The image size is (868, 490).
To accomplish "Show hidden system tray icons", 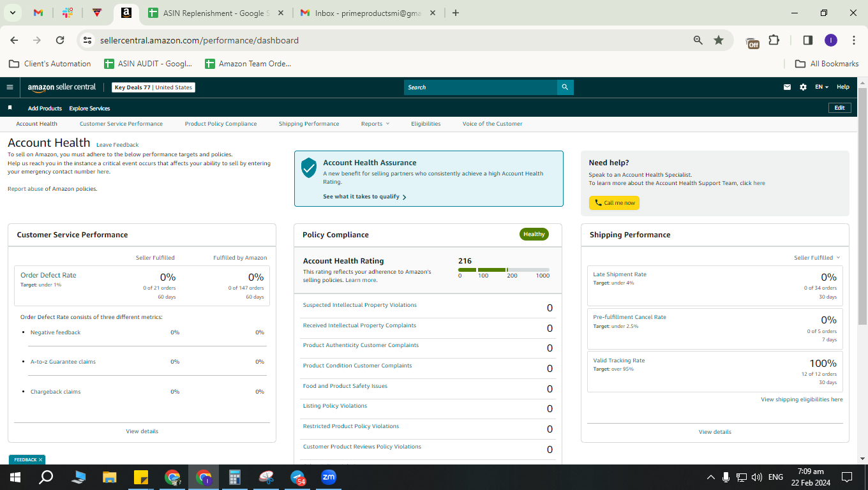I will point(711,477).
